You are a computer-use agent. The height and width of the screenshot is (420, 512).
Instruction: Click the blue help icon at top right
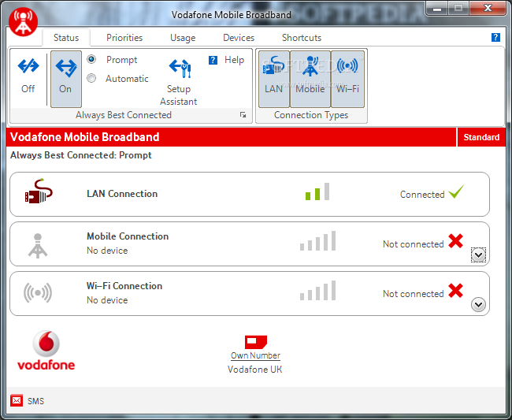(x=495, y=37)
